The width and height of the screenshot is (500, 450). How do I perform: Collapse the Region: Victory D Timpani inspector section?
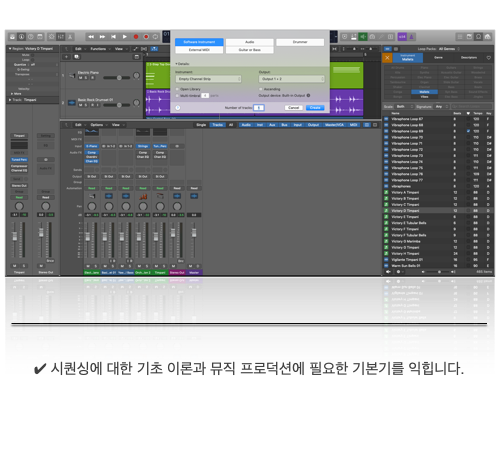(10, 49)
